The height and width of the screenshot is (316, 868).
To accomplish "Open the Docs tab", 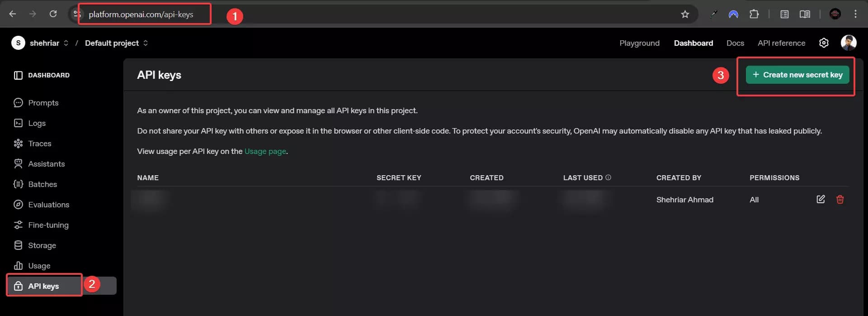I will tap(735, 43).
